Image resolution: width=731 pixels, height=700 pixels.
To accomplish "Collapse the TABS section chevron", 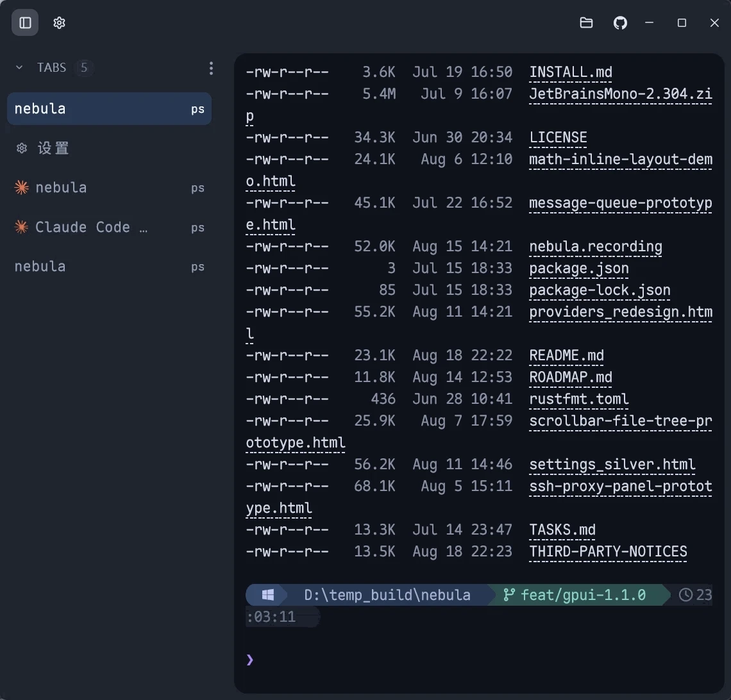I will click(19, 67).
